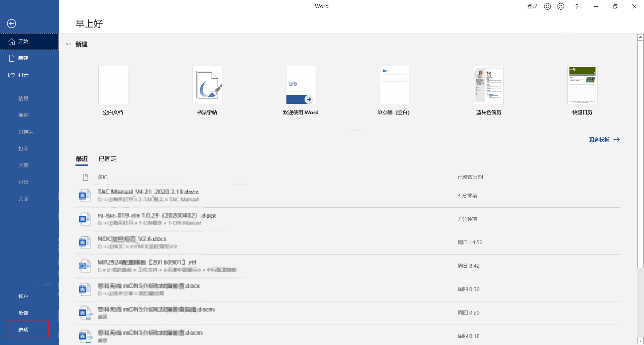644x345 pixels.
Task: Open the file modified 周日 14:52
Action: click(348, 243)
